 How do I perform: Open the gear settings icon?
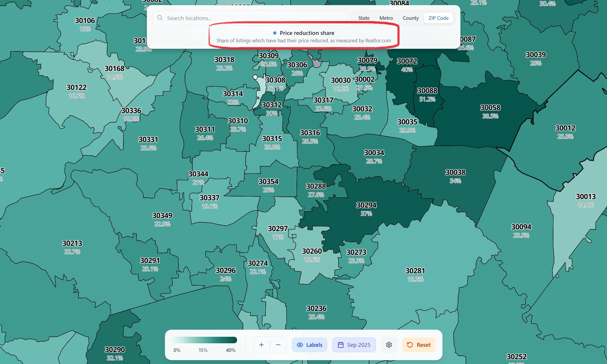tap(389, 345)
